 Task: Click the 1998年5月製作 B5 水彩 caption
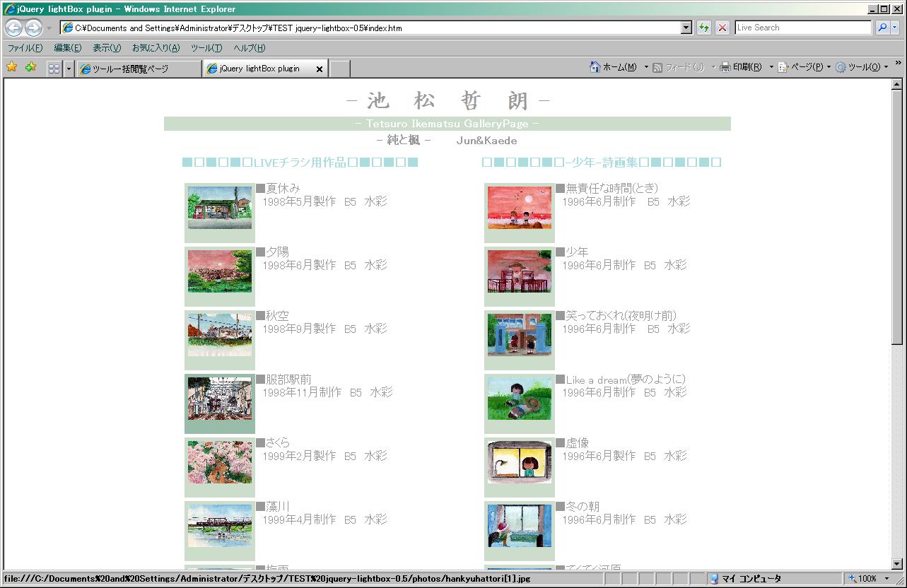pyautogui.click(x=325, y=201)
